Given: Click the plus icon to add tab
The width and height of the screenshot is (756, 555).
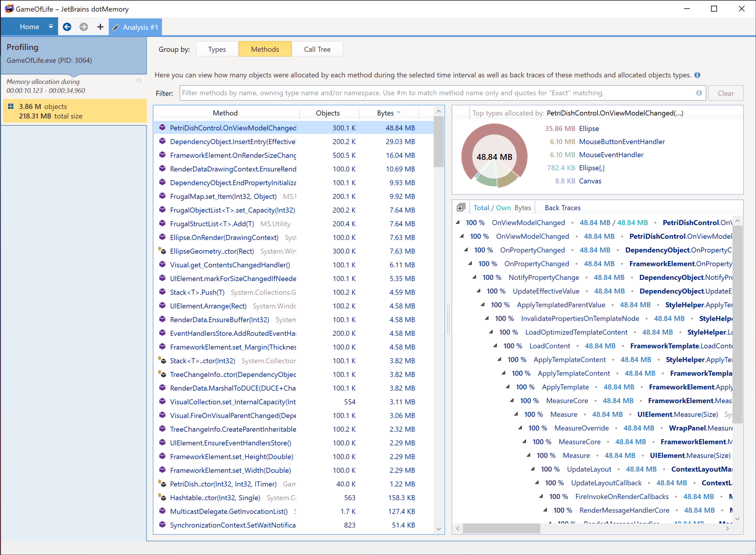Looking at the screenshot, I should click(100, 27).
